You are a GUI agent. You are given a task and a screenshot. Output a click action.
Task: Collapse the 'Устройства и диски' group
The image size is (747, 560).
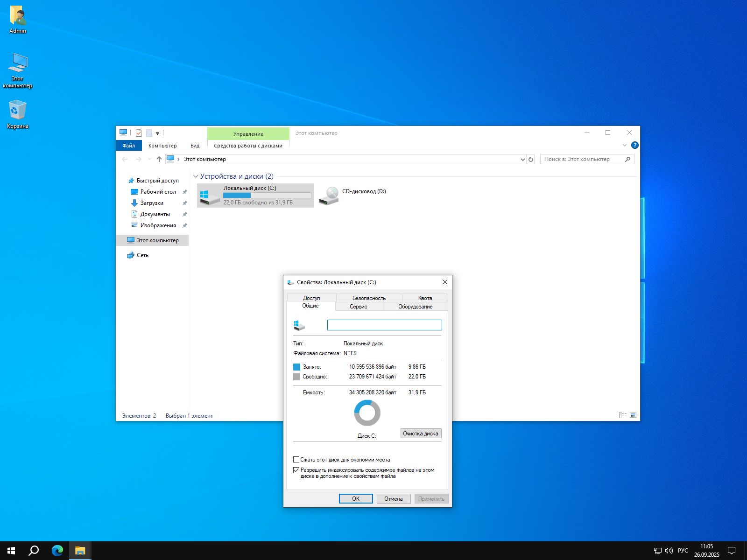pos(196,176)
